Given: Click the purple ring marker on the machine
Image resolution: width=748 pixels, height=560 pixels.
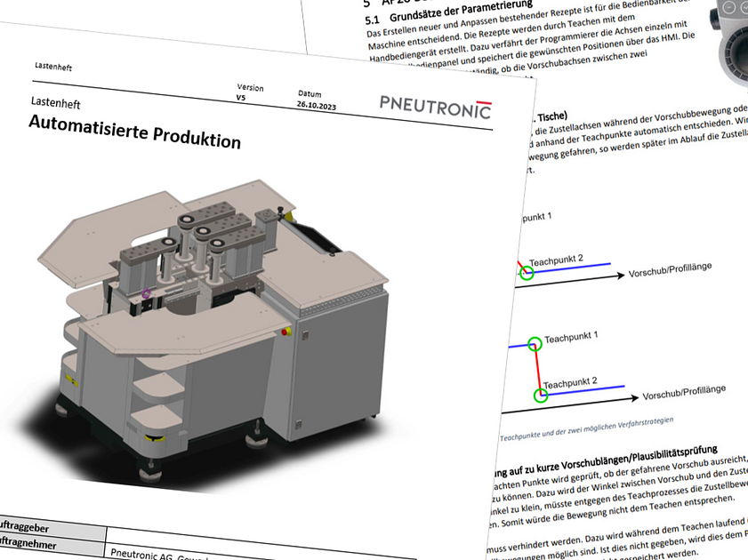Looking at the screenshot, I should (x=147, y=293).
